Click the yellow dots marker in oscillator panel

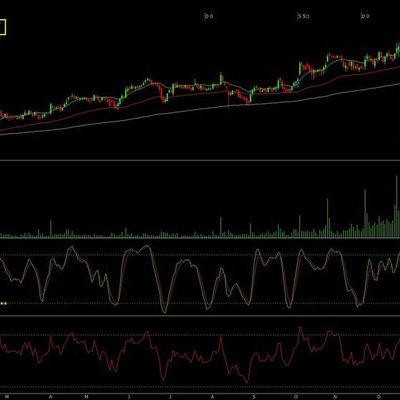click(4, 303)
